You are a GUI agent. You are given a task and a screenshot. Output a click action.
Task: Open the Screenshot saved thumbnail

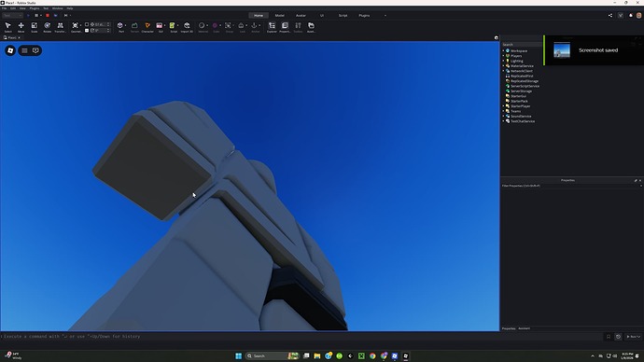(x=562, y=50)
